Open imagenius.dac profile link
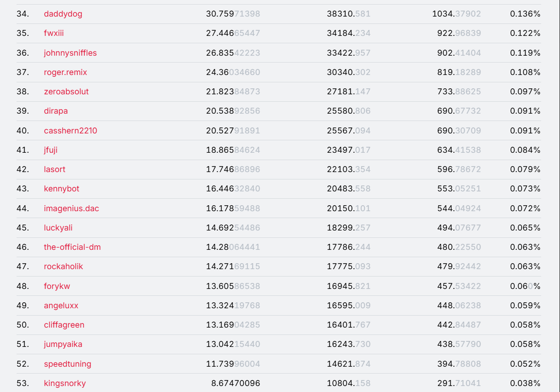Viewport: 560px width, 392px height. [x=71, y=208]
